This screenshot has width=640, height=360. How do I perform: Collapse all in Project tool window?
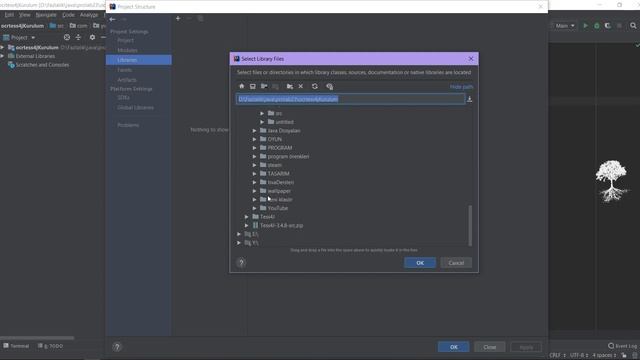(78, 37)
